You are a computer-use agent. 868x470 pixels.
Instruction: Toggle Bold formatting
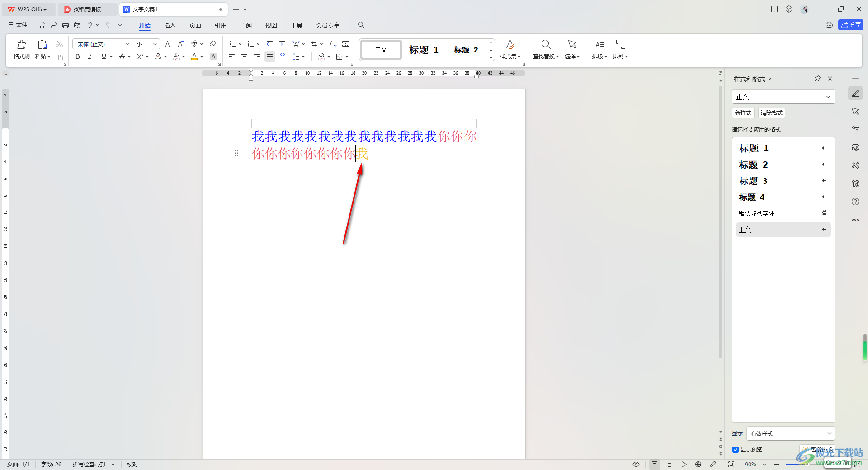pos(78,56)
